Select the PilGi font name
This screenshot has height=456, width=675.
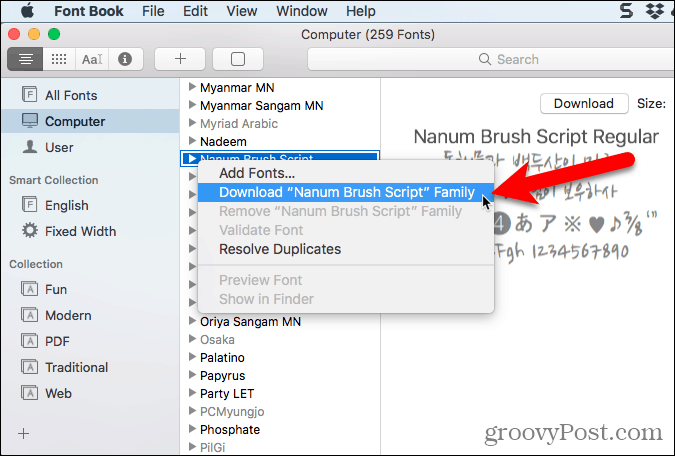(213, 448)
